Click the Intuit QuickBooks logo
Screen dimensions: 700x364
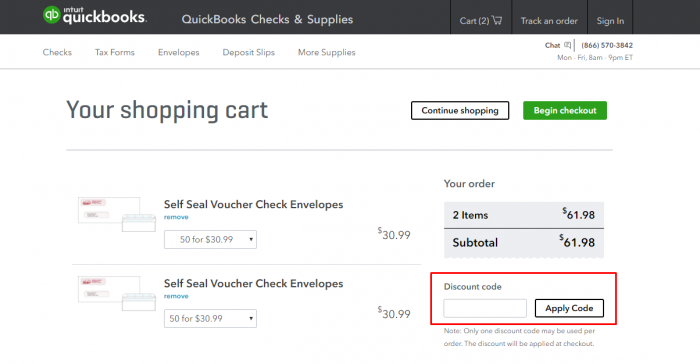tap(95, 15)
